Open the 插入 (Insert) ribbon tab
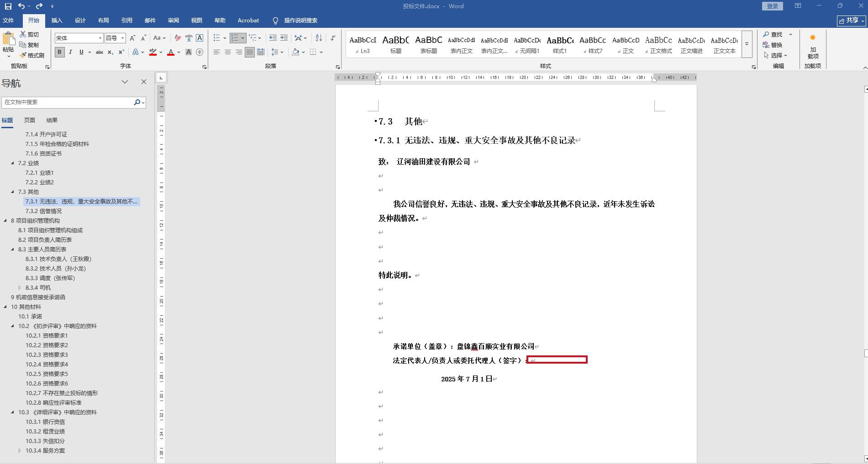 pyautogui.click(x=57, y=21)
